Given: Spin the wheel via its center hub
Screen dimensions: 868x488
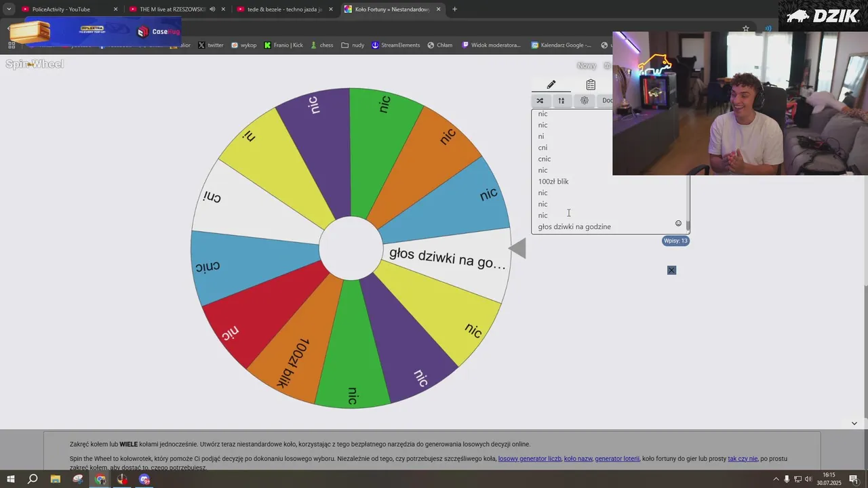Looking at the screenshot, I should [x=351, y=248].
